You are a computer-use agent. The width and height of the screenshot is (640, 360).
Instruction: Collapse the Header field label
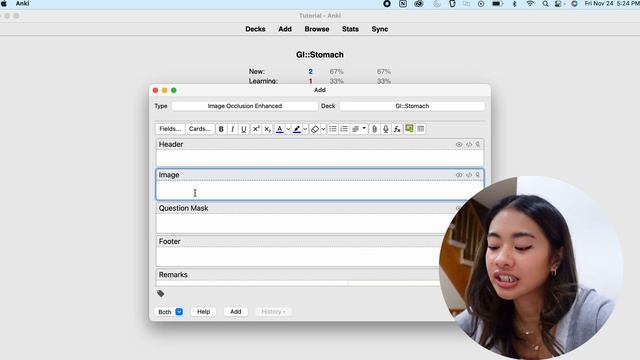click(171, 144)
